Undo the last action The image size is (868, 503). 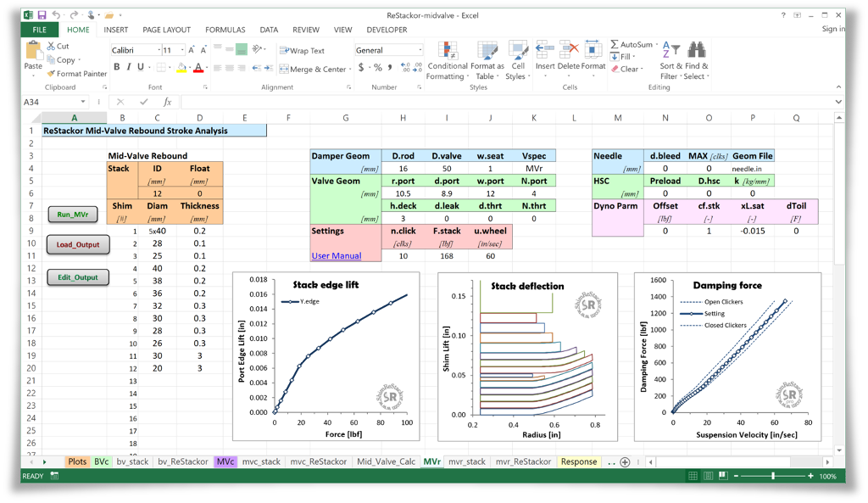(x=56, y=15)
